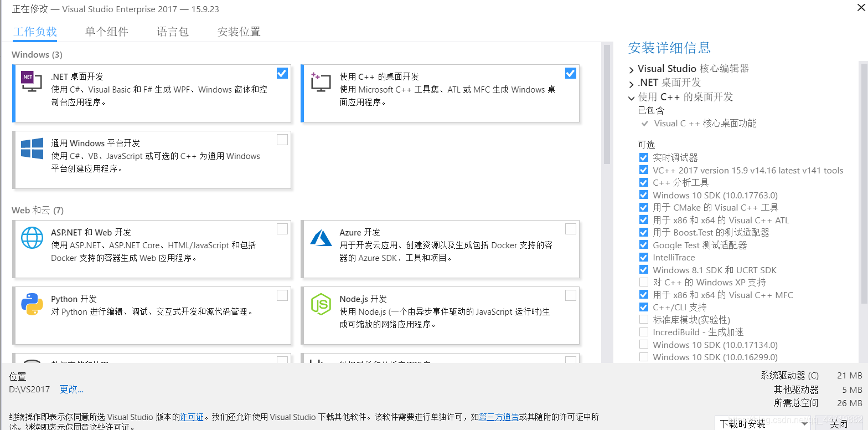Screen dimensions: 868x430
Task: Check the Node.js 开发 workload checkbox
Action: (x=571, y=295)
